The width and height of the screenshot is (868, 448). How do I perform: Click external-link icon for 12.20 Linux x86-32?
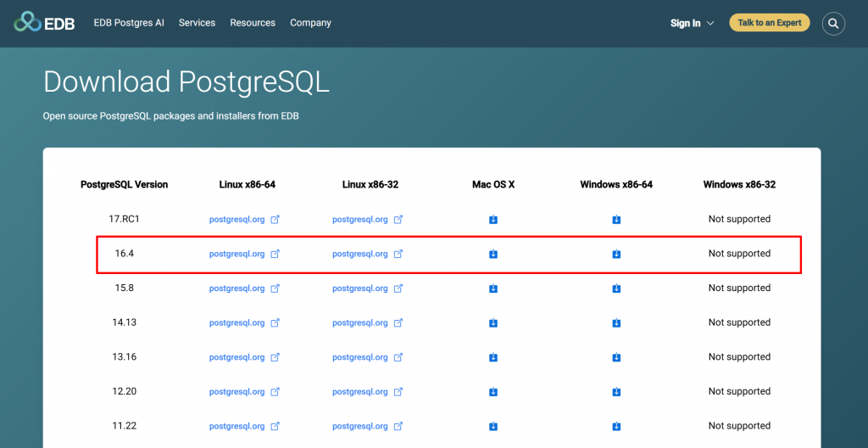pyautogui.click(x=398, y=392)
